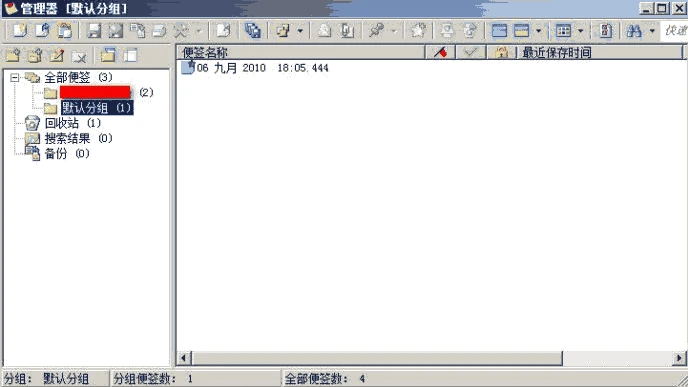Screen dimensions: 688x387
Task: Click the printer toolbar icon
Action: [x=159, y=30]
